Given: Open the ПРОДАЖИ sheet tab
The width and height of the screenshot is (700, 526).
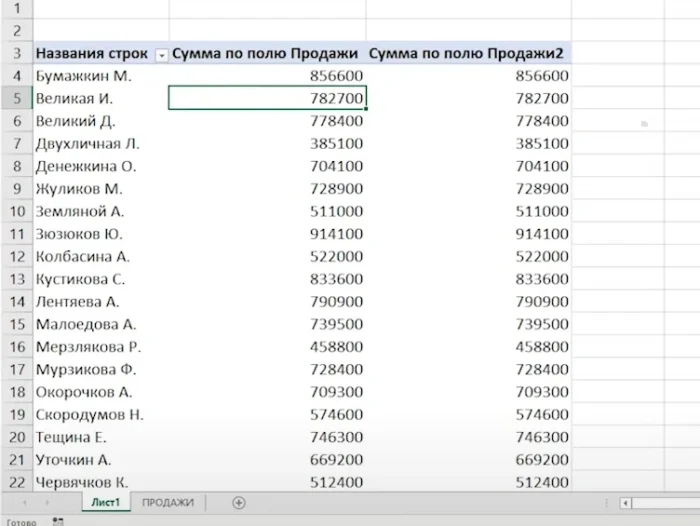Looking at the screenshot, I should pyautogui.click(x=167, y=502).
